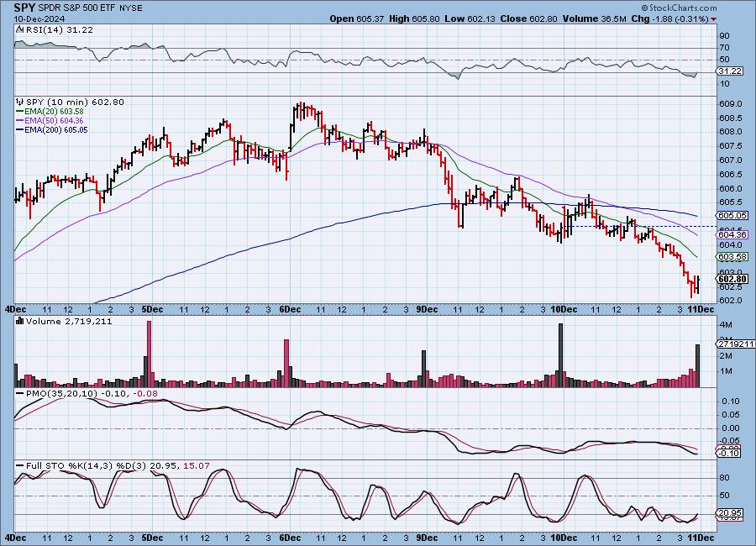The height and width of the screenshot is (546, 756).
Task: Click the 609.0 price axis label
Action: click(x=730, y=103)
